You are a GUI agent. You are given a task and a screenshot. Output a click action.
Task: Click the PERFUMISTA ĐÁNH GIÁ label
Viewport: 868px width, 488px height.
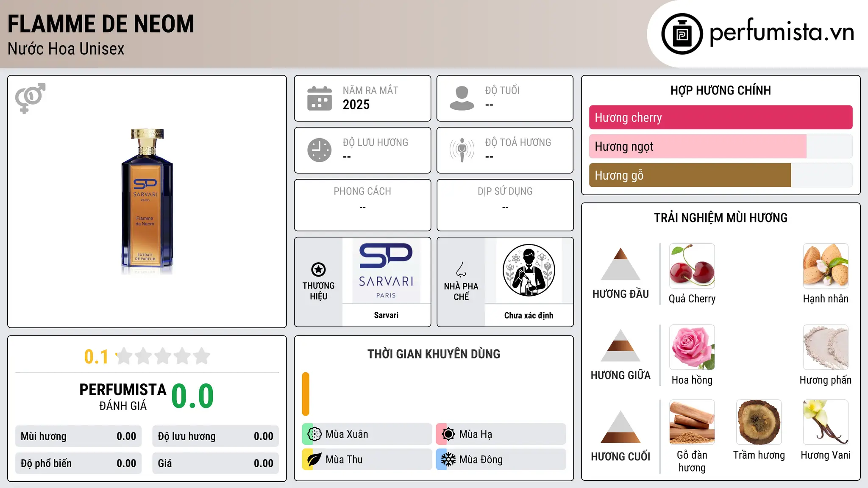pos(123,396)
